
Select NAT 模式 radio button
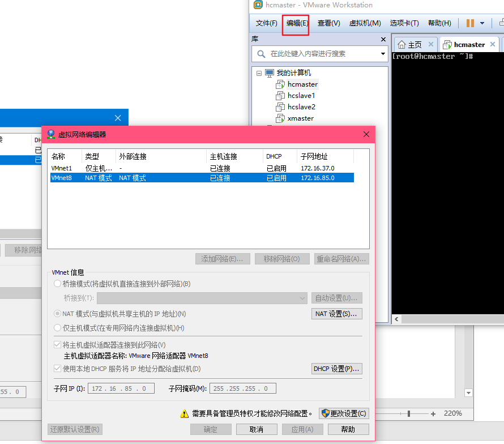click(x=58, y=314)
